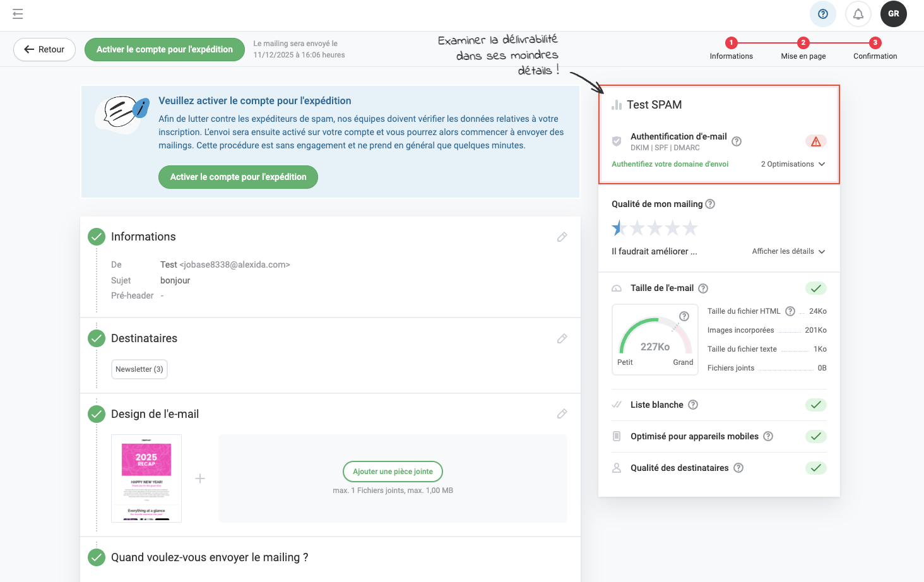Toggle the sidebar menu icon
The width and height of the screenshot is (924, 582).
click(x=18, y=14)
